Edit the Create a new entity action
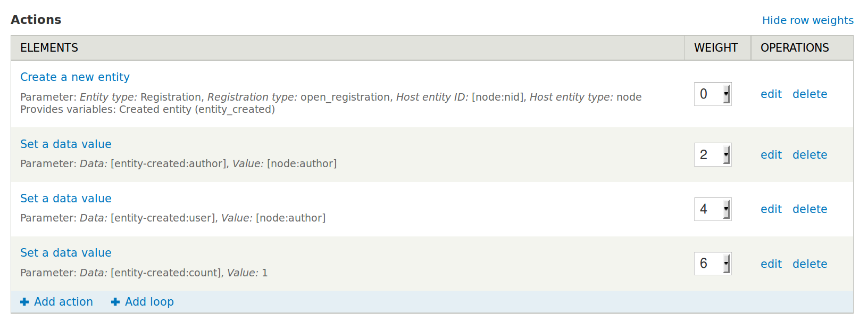868x328 pixels. [x=771, y=94]
